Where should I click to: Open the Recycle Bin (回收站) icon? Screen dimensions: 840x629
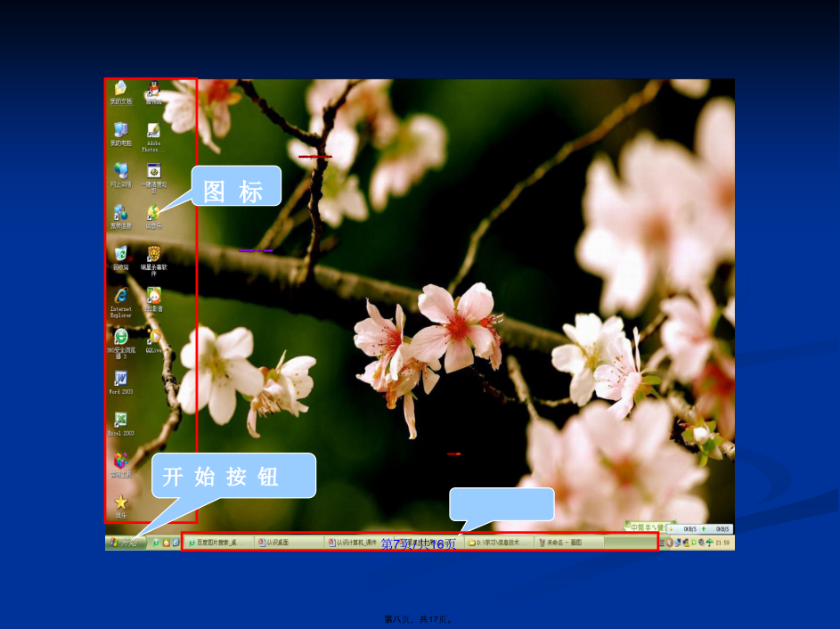[120, 258]
